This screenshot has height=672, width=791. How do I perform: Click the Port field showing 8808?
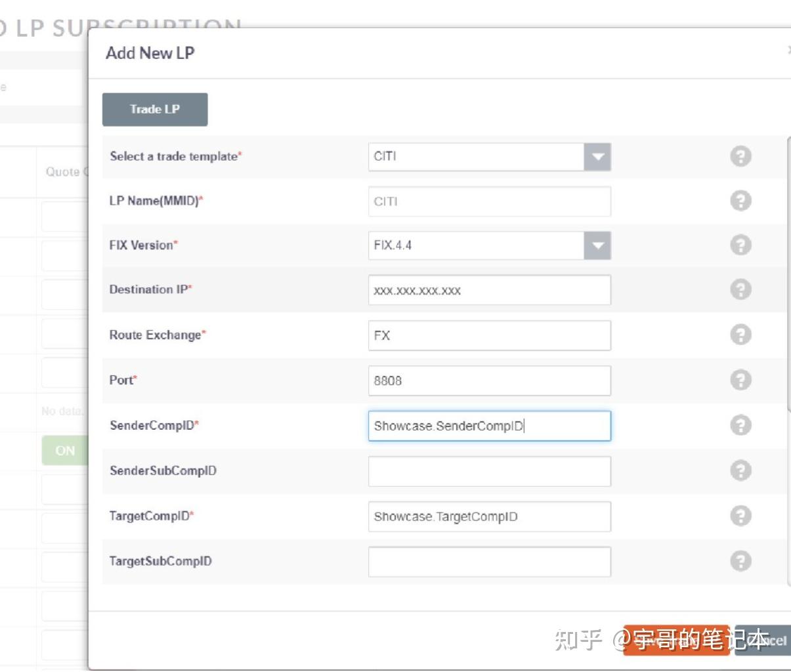pyautogui.click(x=489, y=380)
